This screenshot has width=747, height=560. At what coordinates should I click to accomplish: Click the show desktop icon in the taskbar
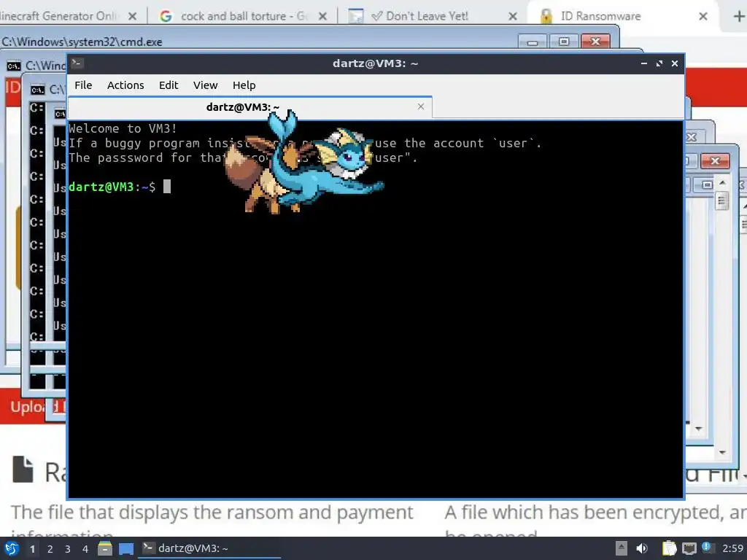[x=126, y=548]
